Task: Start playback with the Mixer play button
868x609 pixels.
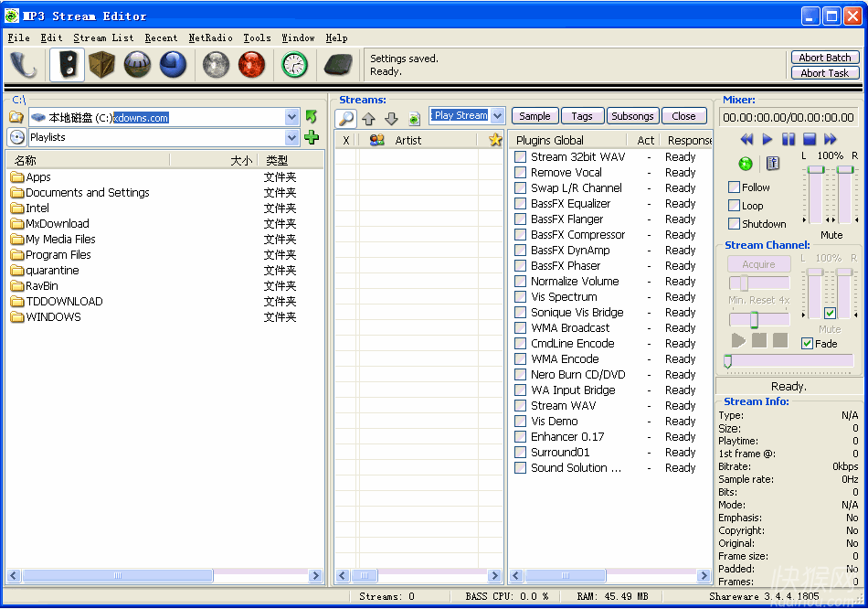Action: coord(767,139)
